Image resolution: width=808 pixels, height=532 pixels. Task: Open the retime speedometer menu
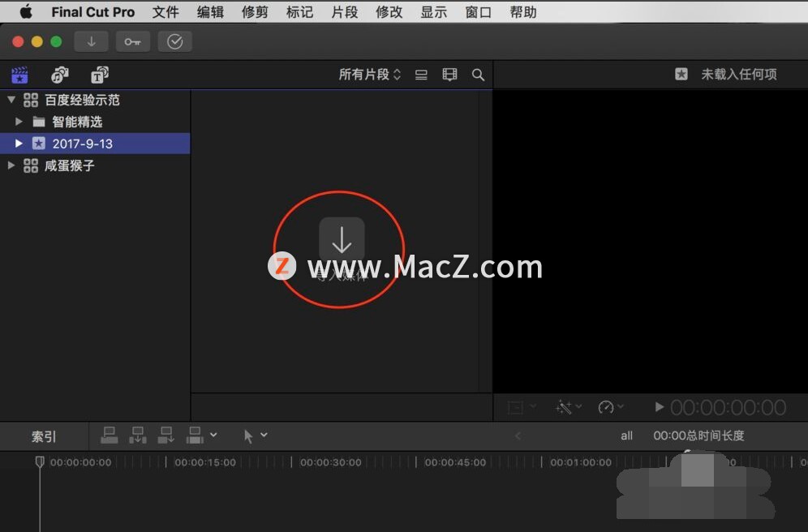point(611,407)
